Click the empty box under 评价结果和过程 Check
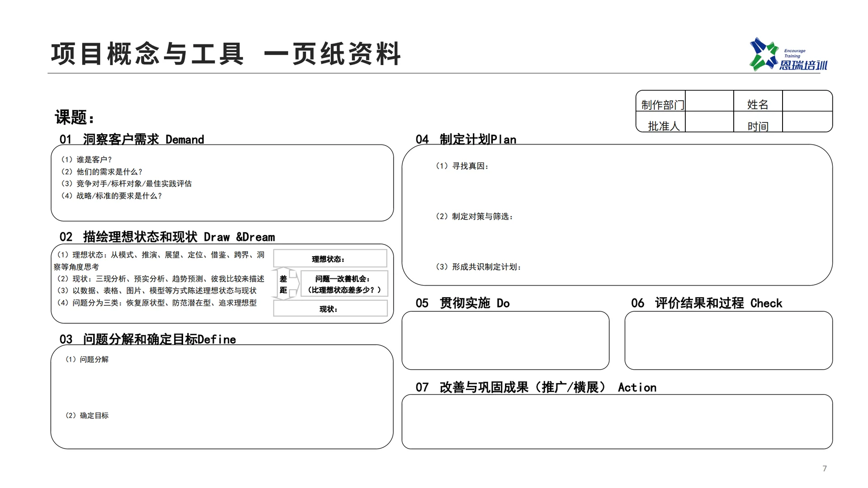This screenshot has height=488, width=868. tap(728, 340)
